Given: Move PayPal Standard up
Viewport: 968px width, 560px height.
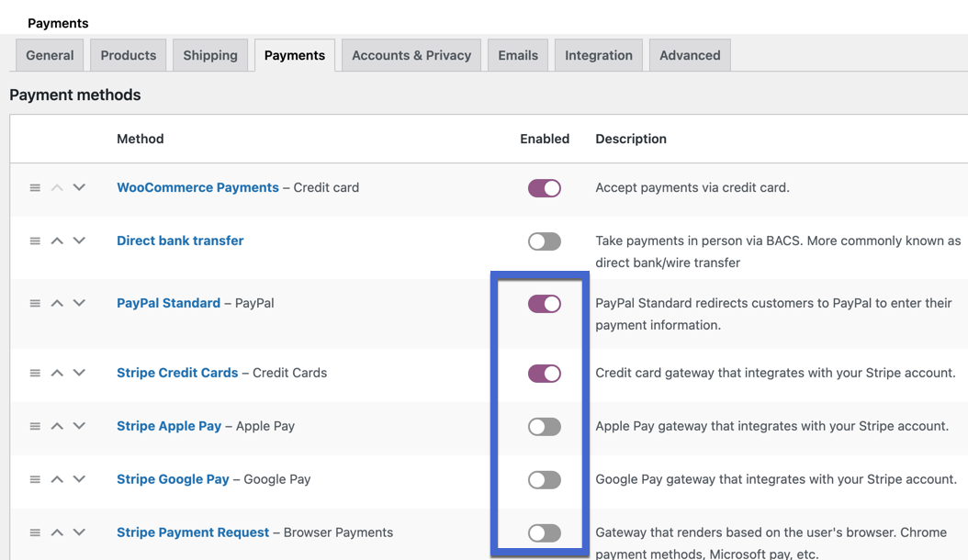Looking at the screenshot, I should click(57, 303).
